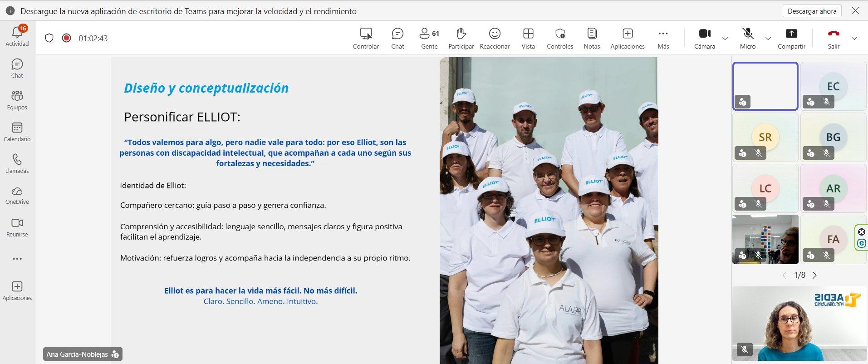Viewport: 868px width, 364px height.
Task: Open the Actividad notifications feed
Action: click(17, 36)
